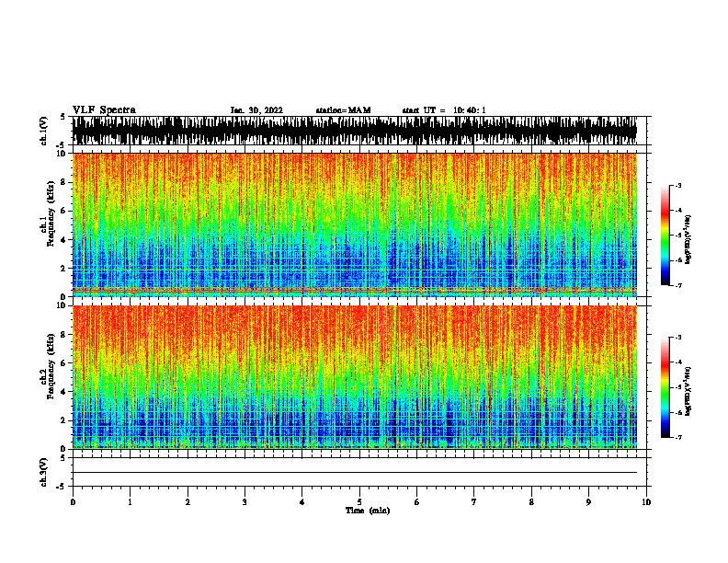Click the "VLF Spectra" plot title

tap(104, 110)
